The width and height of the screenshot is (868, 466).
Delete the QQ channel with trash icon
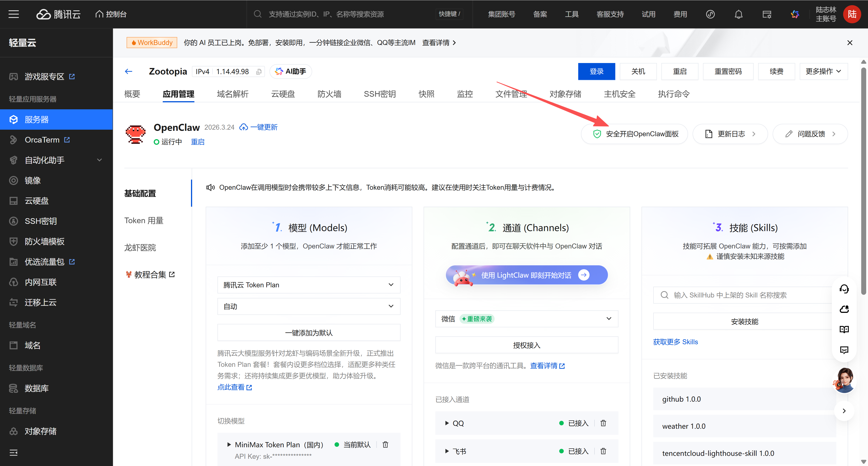click(x=603, y=423)
